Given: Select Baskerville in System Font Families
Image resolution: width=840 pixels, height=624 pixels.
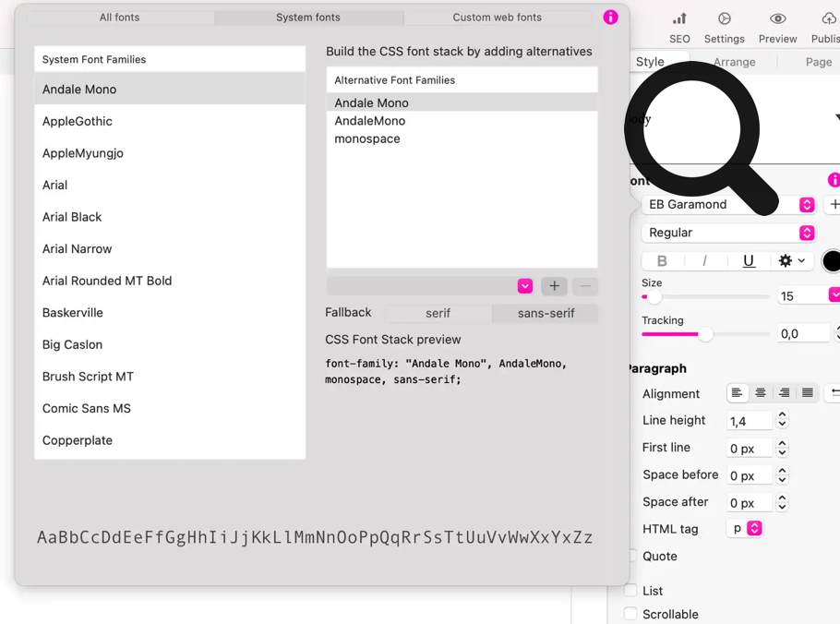Looking at the screenshot, I should (72, 313).
